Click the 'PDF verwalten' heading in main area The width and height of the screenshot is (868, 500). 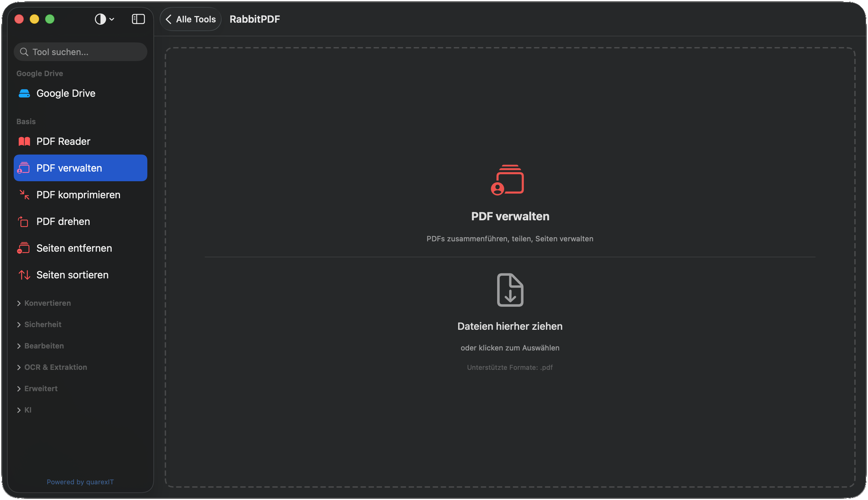[x=510, y=216]
